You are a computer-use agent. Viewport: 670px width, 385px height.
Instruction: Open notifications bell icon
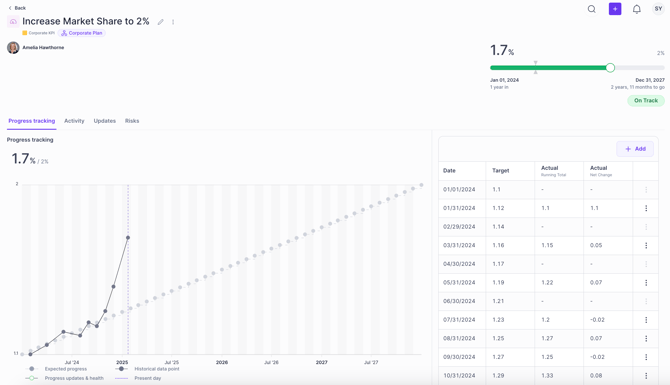click(637, 9)
